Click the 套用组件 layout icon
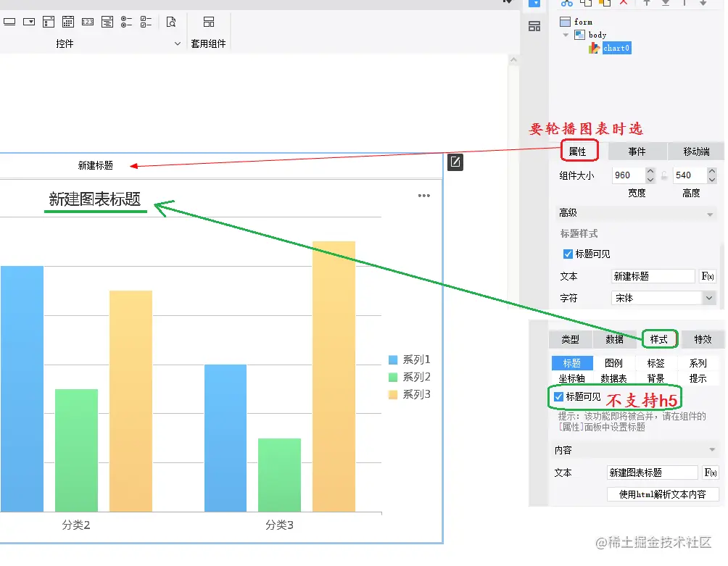 (x=209, y=22)
